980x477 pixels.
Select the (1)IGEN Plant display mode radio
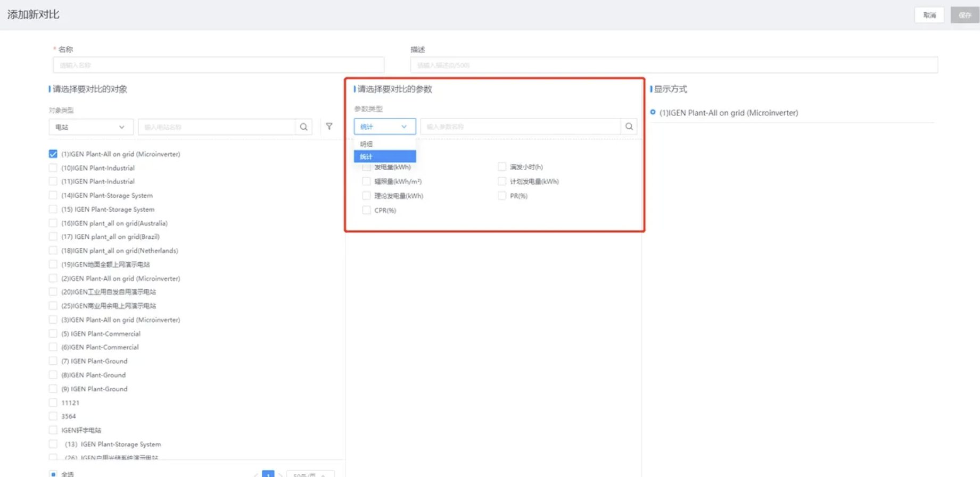click(653, 112)
